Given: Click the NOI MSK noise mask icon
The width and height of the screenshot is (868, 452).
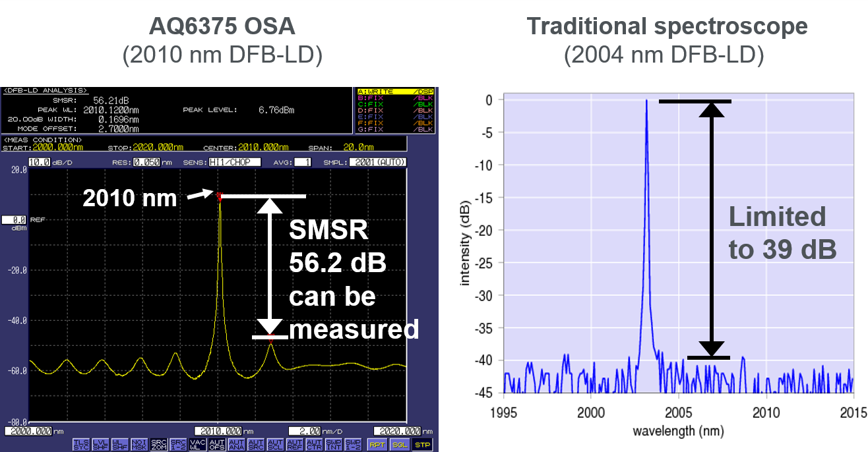Looking at the screenshot, I should coord(139,445).
